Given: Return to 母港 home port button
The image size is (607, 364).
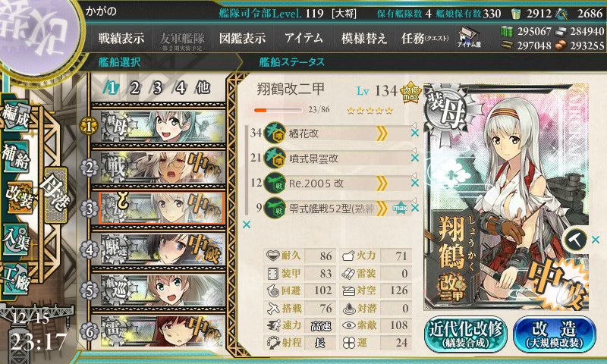Looking at the screenshot, I should (x=55, y=195).
